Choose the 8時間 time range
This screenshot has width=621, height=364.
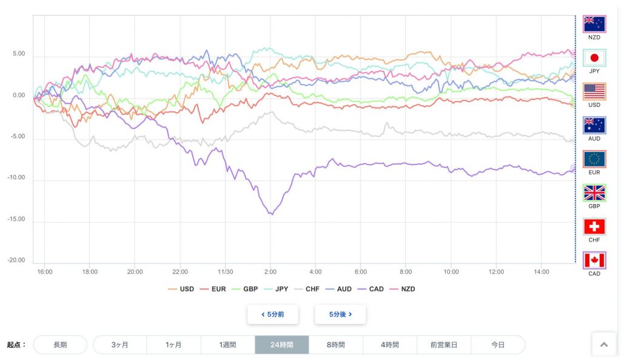click(336, 345)
